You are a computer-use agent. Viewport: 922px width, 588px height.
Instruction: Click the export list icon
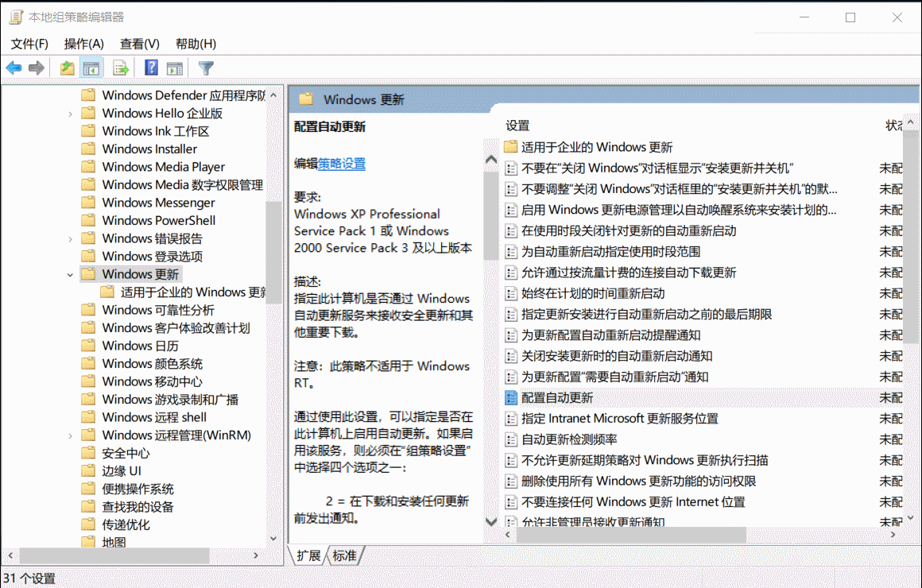[x=120, y=68]
